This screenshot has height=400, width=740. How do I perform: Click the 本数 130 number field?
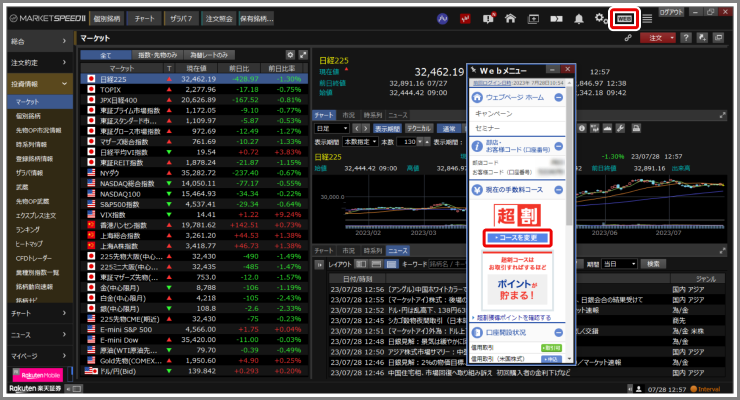click(407, 142)
